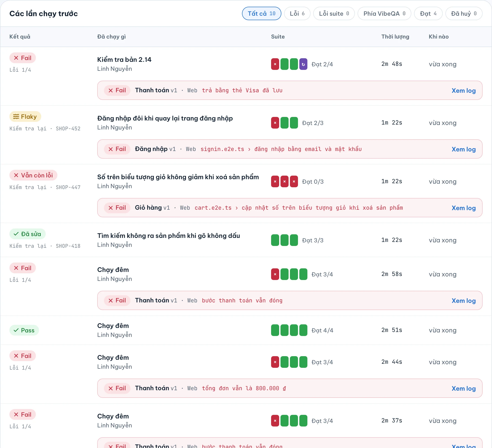Viewport: 492px width, 448px height.
Task: Click red failed square in the 2m 58s run
Action: (275, 274)
